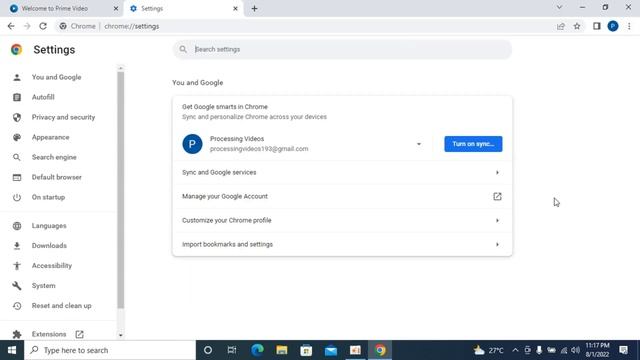Open Languages settings
Viewport: 640px width, 360px height.
[x=49, y=226]
